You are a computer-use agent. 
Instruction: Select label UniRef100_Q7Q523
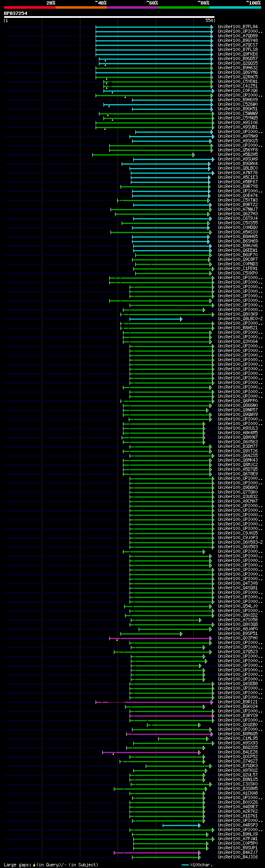coord(238,652)
